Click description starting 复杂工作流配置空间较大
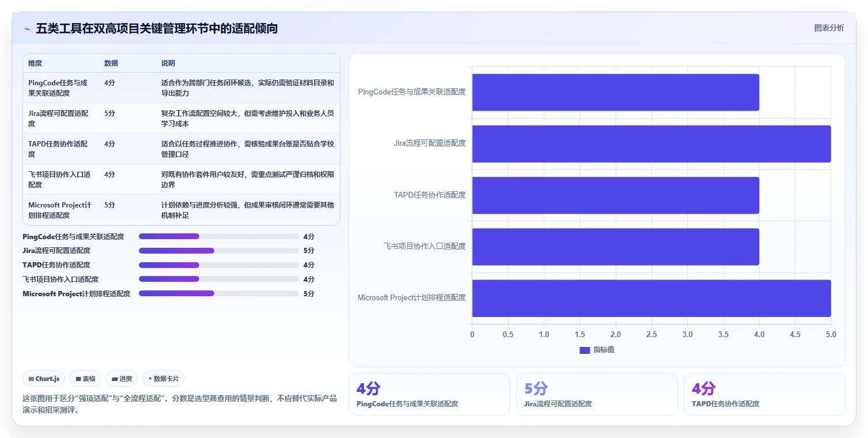Image resolution: width=868 pixels, height=438 pixels. 248,118
